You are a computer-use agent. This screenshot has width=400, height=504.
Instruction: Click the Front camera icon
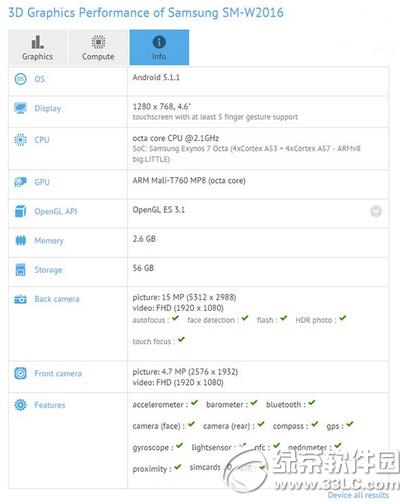coord(20,373)
